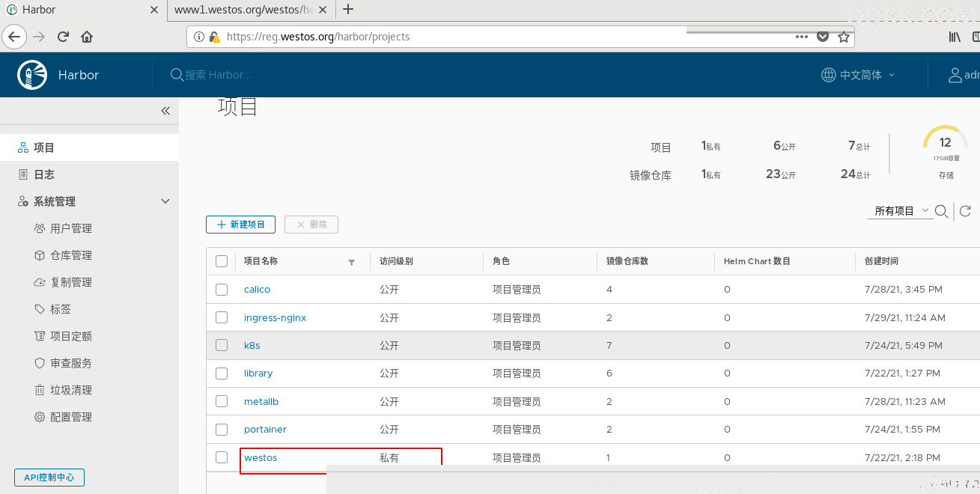Click the Harbor search input field
Screen dimensions: 980x494
(218, 75)
